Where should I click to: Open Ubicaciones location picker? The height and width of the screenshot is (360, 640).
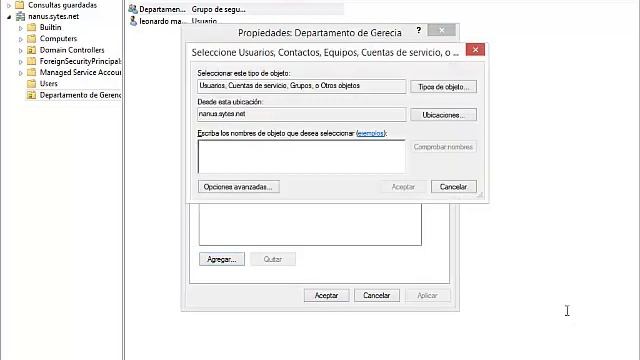(443, 115)
